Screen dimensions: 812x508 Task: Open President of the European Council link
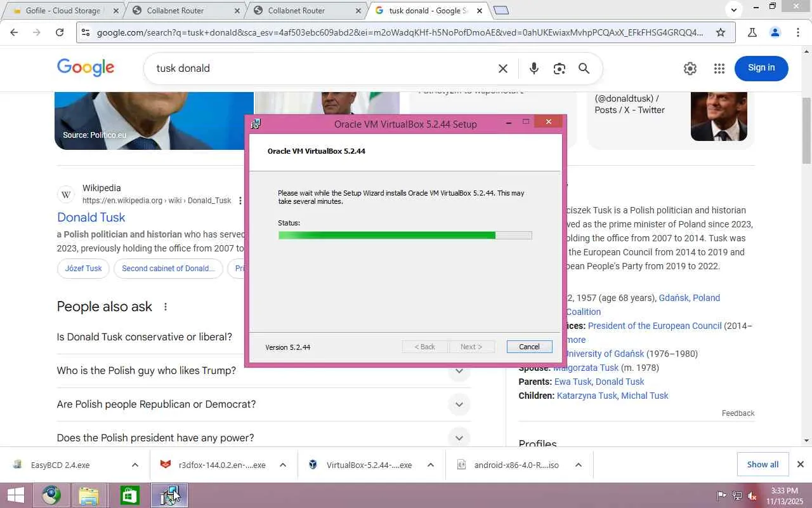655,326
